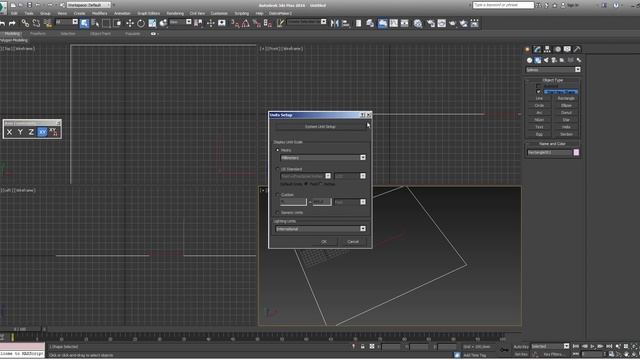Choose the Rectangular Selection Region tool
The height and width of the screenshot is (360, 640).
click(x=107, y=23)
